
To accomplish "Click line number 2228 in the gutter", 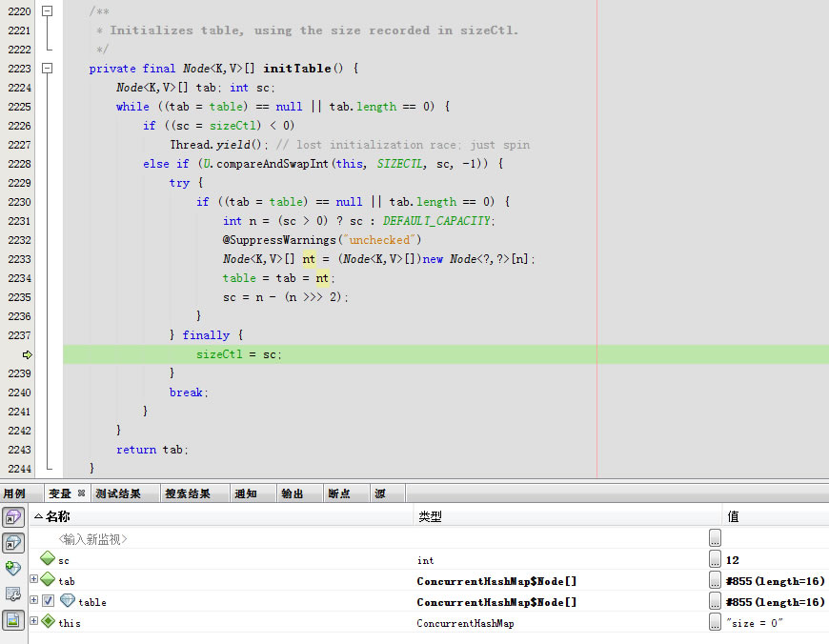I will (20, 164).
